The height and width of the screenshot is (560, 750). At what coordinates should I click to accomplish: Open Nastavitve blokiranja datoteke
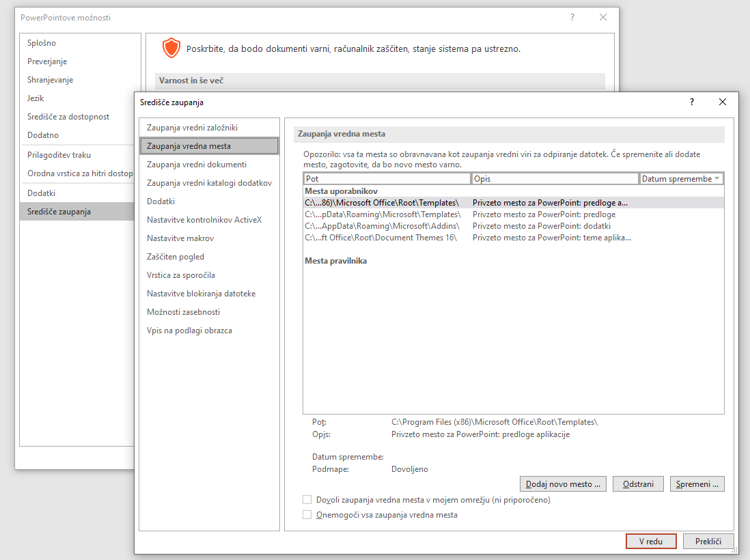pyautogui.click(x=209, y=294)
